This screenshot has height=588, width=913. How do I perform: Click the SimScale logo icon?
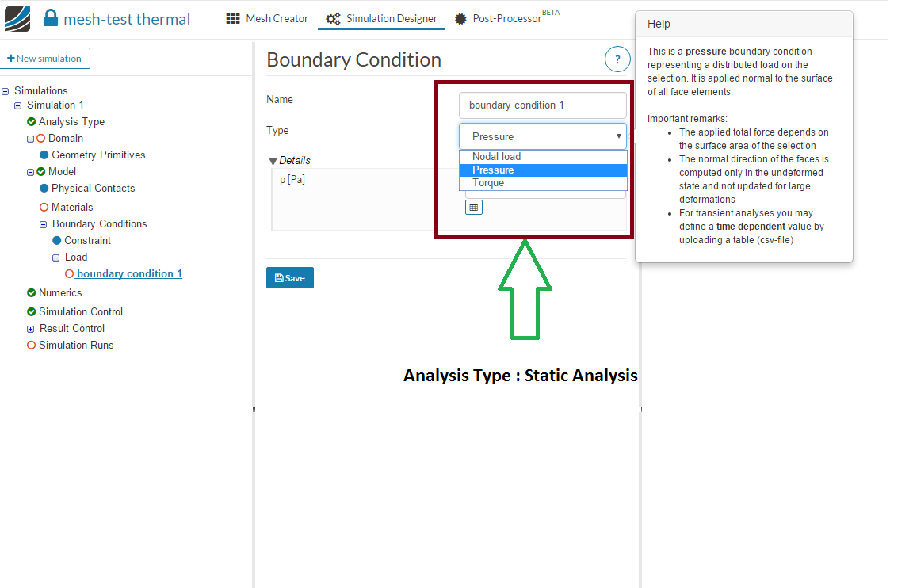[x=17, y=19]
